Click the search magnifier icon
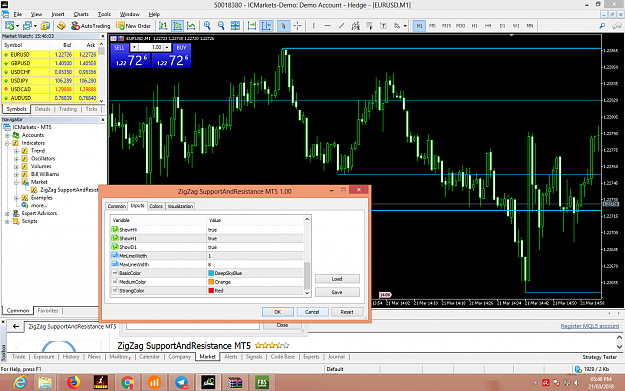This screenshot has width=625, height=391. (x=602, y=26)
